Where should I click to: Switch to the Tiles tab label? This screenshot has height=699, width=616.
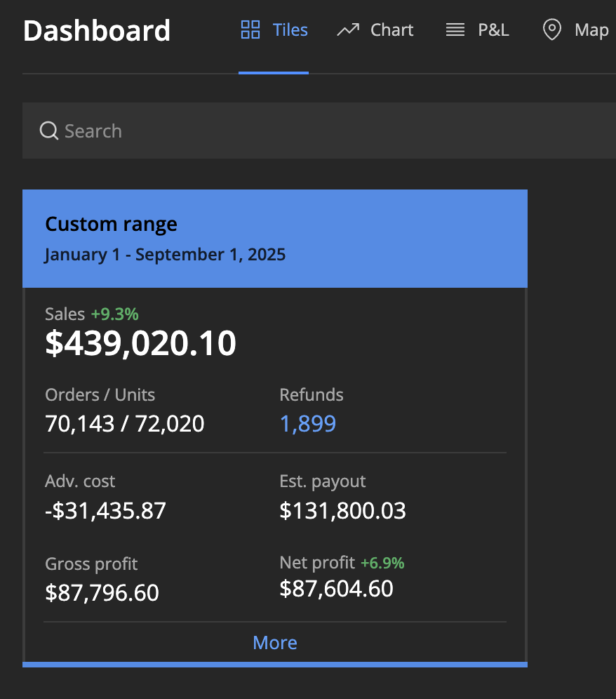point(290,30)
